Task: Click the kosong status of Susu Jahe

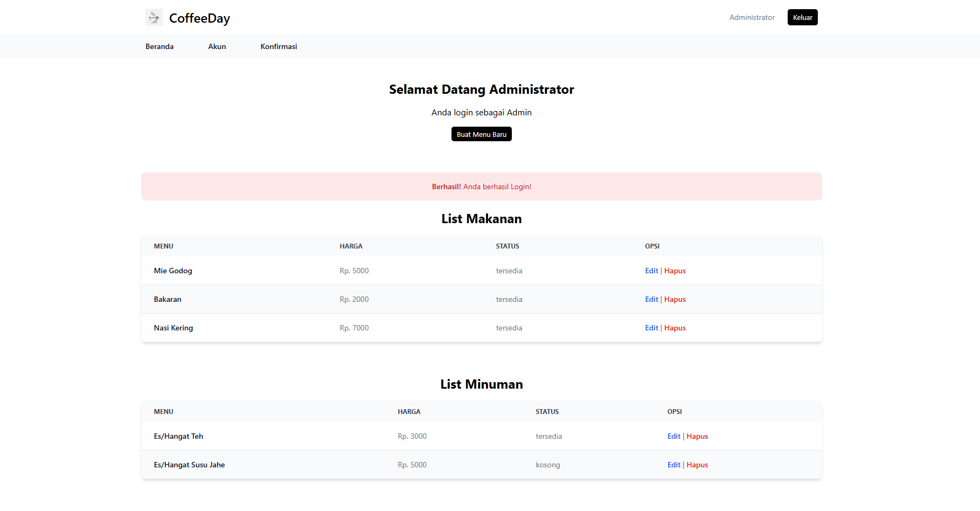Action: pos(548,465)
